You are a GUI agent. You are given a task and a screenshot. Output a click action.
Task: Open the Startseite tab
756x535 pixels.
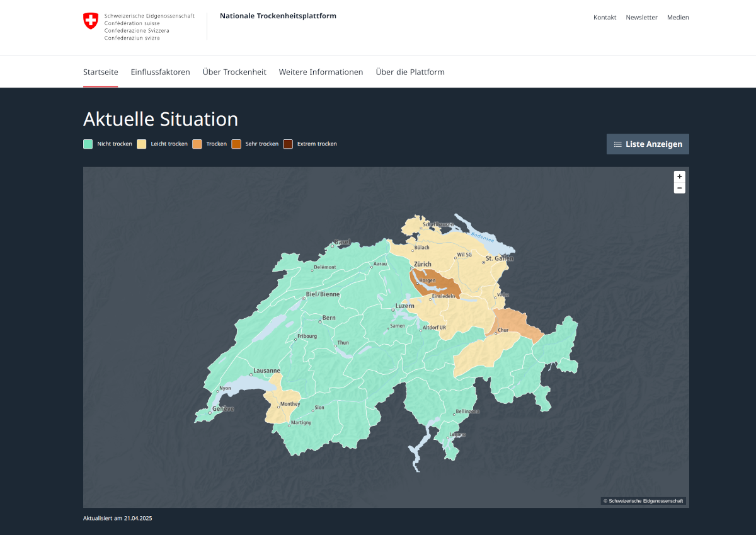coord(100,72)
